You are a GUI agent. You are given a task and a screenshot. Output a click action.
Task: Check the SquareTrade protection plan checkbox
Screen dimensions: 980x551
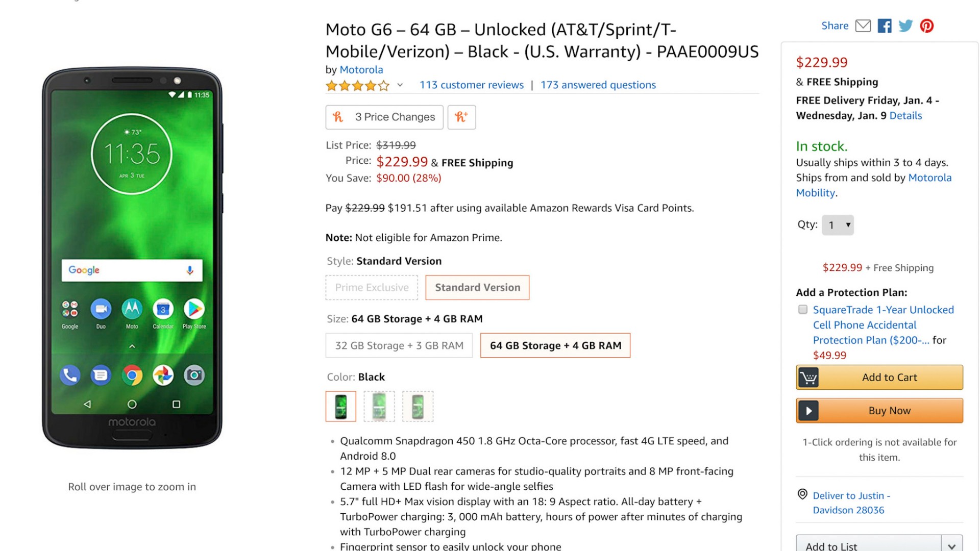point(803,310)
